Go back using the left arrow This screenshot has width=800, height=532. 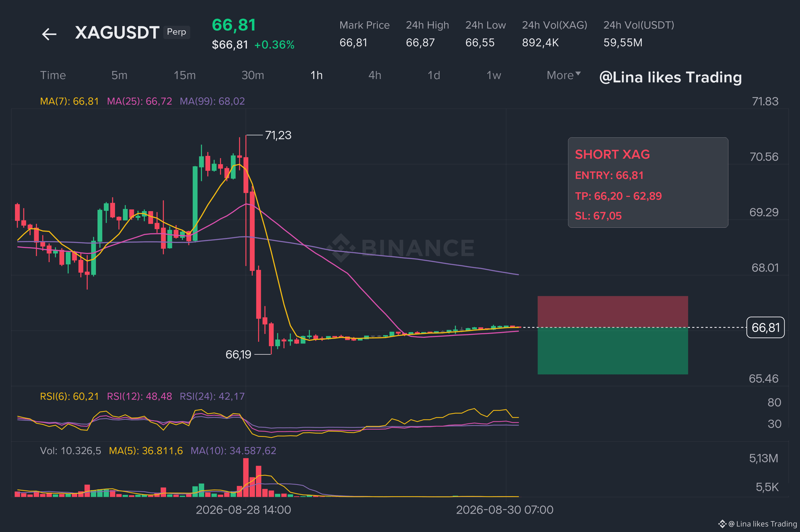click(49, 34)
